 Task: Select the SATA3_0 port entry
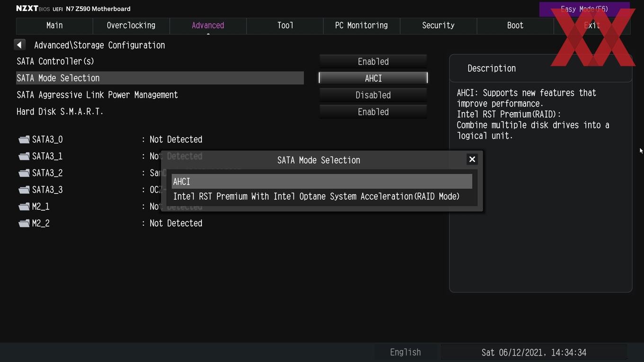click(x=47, y=140)
